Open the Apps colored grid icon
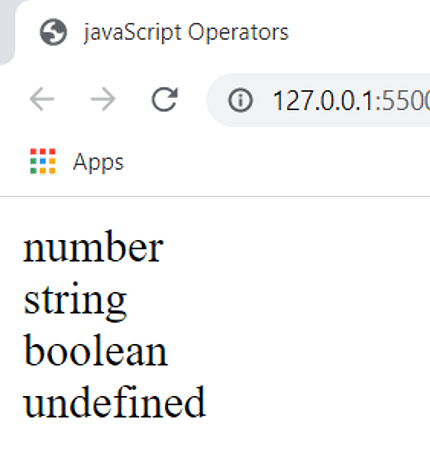 coord(43,161)
